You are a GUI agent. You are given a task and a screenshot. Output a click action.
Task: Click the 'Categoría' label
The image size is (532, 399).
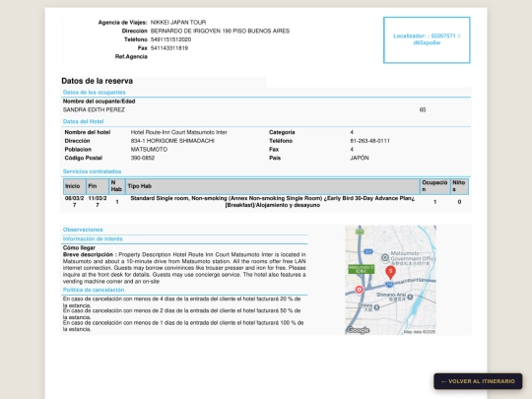pos(282,132)
